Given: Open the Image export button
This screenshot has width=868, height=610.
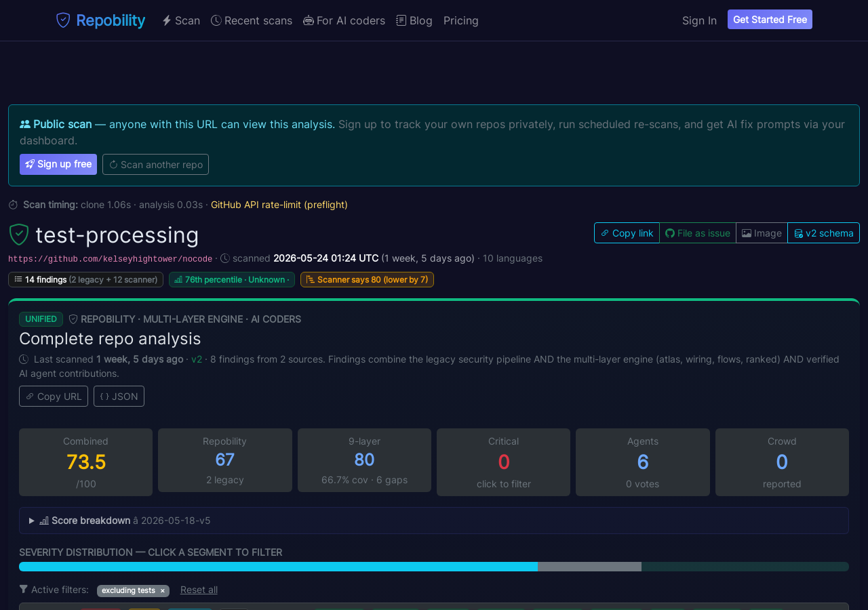Looking at the screenshot, I should (762, 232).
